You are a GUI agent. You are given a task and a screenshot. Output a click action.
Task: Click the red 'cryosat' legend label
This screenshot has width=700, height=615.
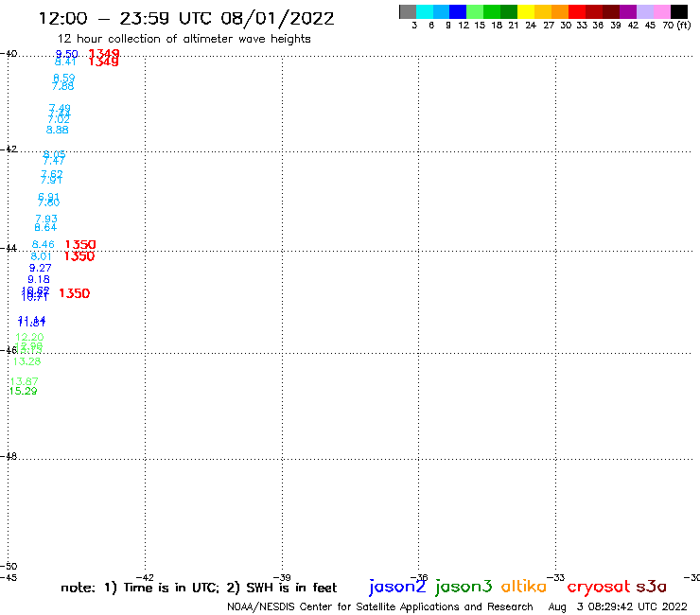click(x=599, y=587)
